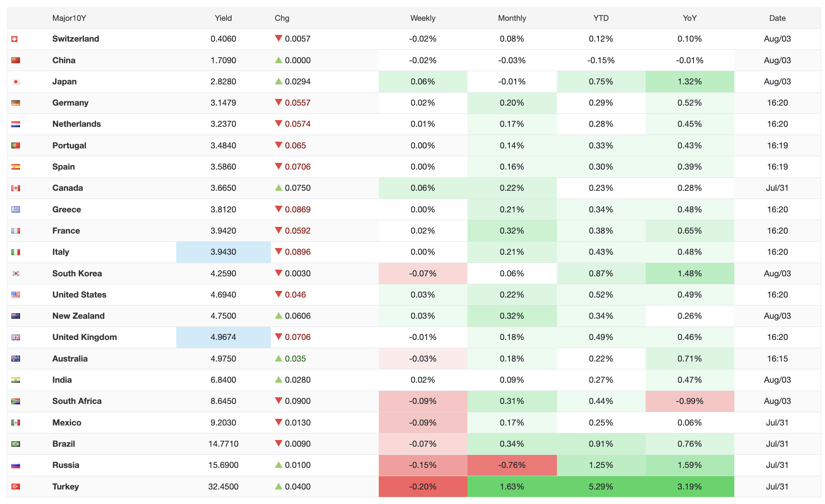Click the Turkey flag icon

(x=16, y=486)
